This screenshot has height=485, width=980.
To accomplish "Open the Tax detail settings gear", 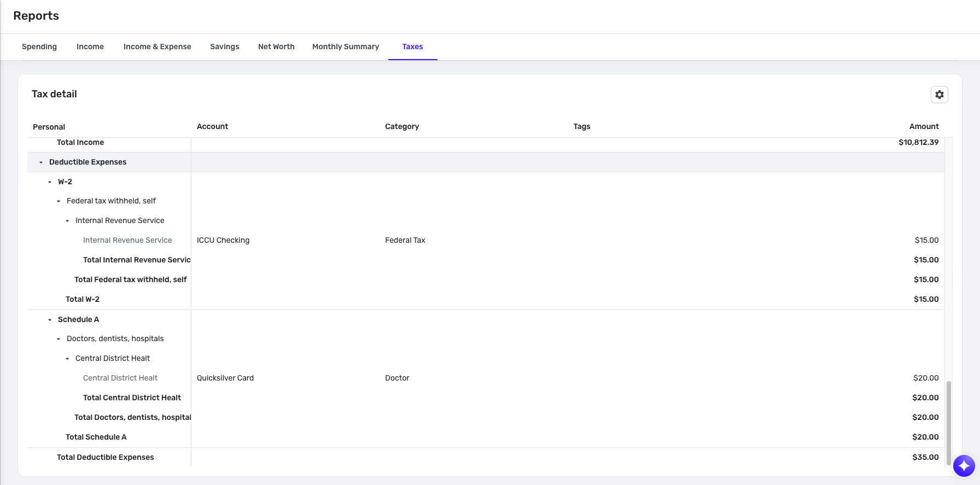I will pos(939,95).
